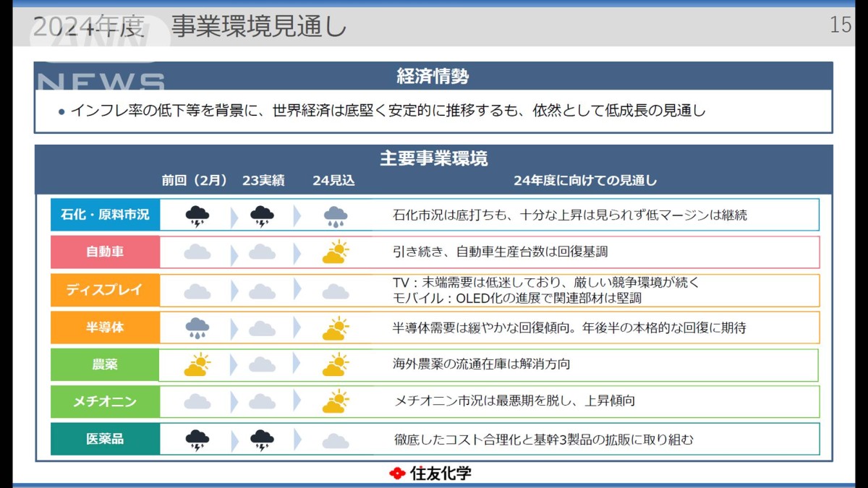This screenshot has height=488, width=868.
Task: Click the thunderstorm icon for 石化・原料市況 23実績
Action: pyautogui.click(x=262, y=215)
